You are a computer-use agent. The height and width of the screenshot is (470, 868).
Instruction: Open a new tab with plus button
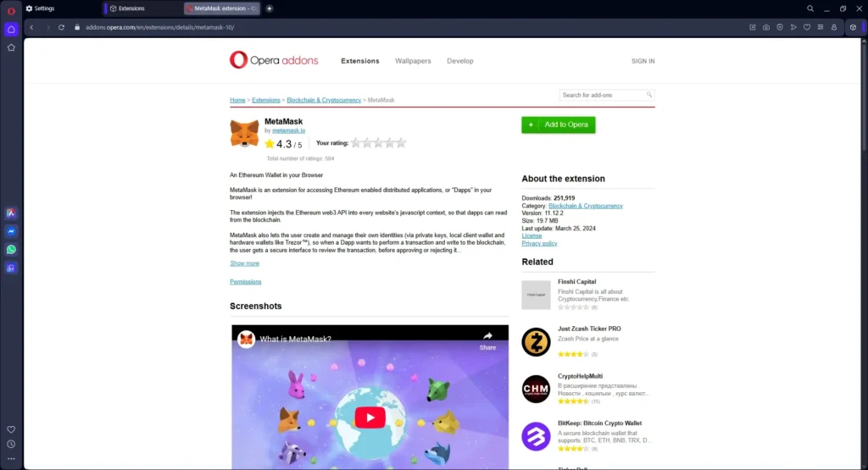pyautogui.click(x=269, y=8)
